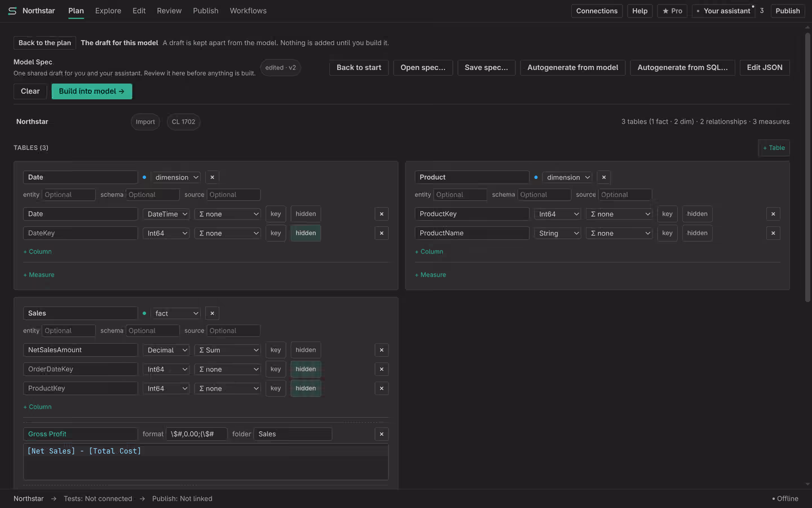Click the Open spec button
This screenshot has height=508, width=812.
pyautogui.click(x=423, y=68)
